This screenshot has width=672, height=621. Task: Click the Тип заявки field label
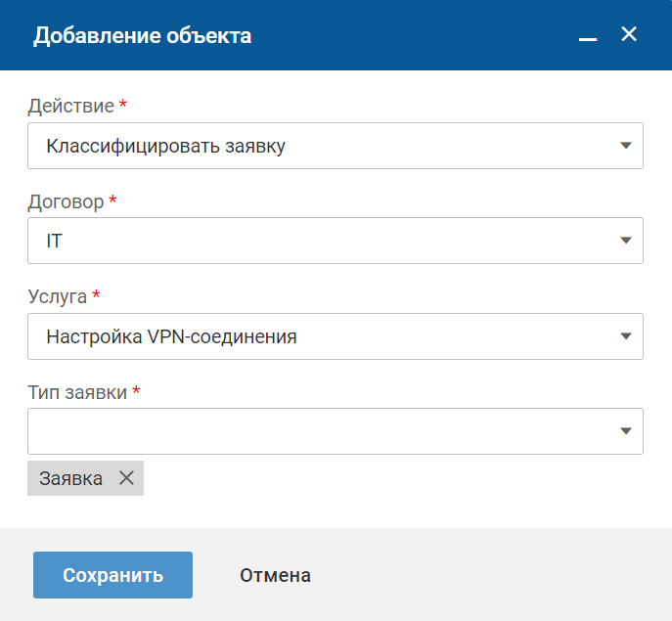77,391
